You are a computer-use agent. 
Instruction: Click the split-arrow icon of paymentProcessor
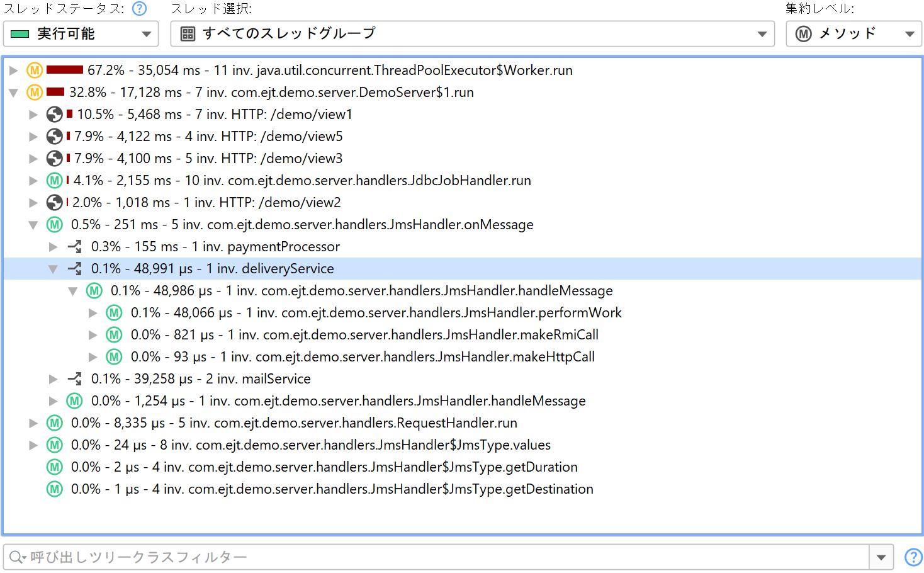pos(75,247)
